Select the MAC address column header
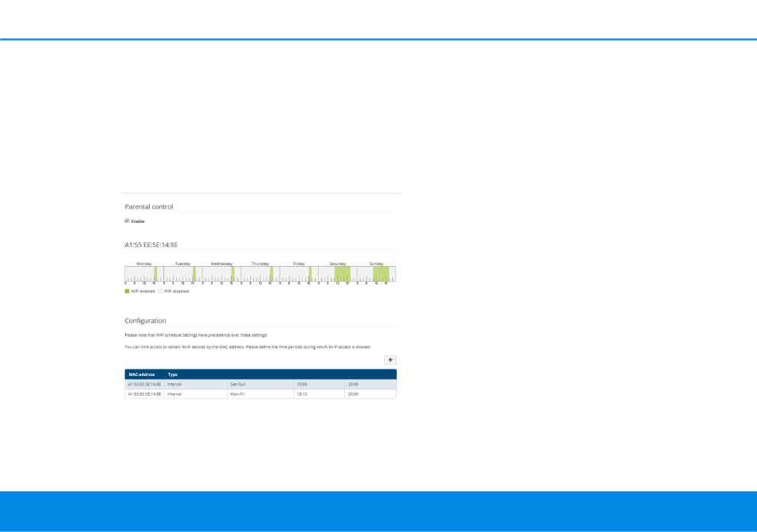 (x=142, y=374)
